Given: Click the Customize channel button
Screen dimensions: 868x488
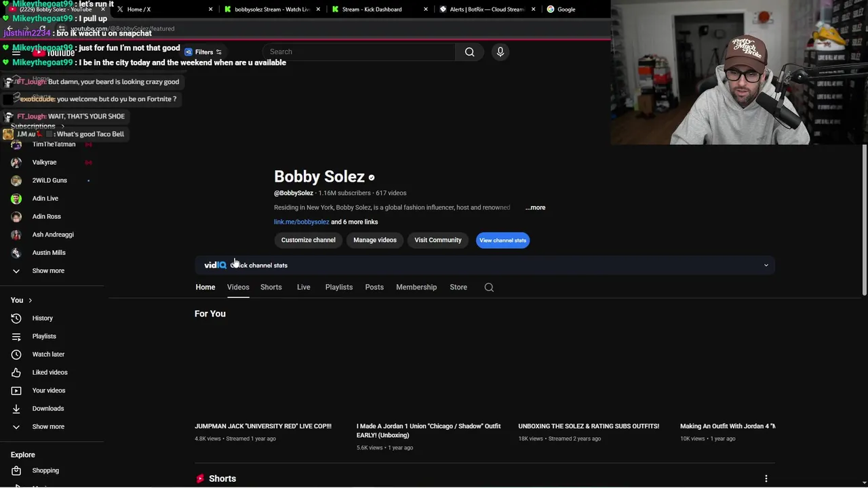Looking at the screenshot, I should pos(309,240).
